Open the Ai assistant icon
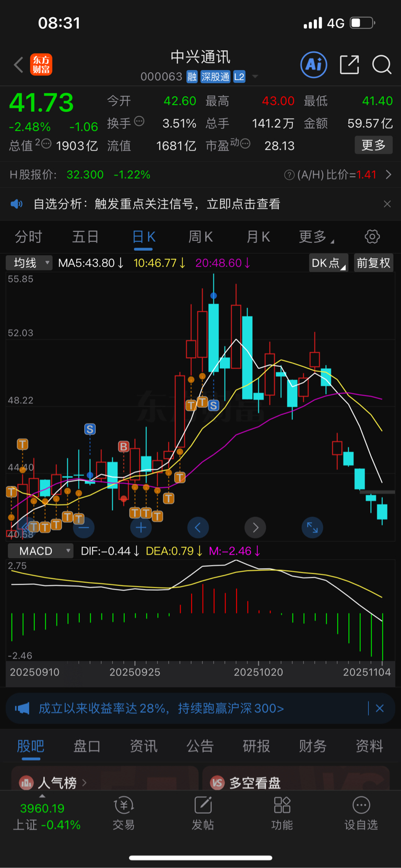Image resolution: width=401 pixels, height=868 pixels. [x=314, y=65]
